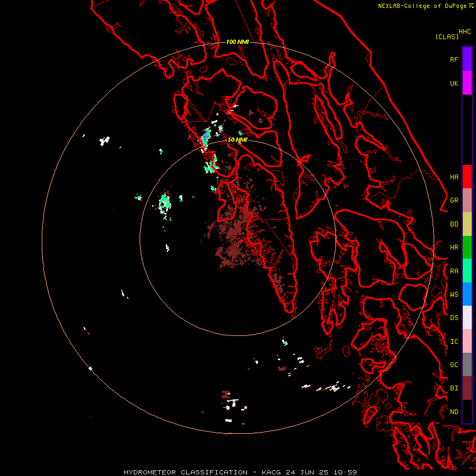Click the RA legend label
Image resolution: width=476 pixels, height=476 pixels.
454,271
